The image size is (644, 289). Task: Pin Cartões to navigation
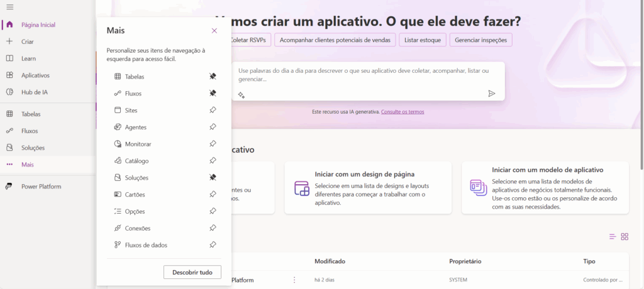pos(213,194)
